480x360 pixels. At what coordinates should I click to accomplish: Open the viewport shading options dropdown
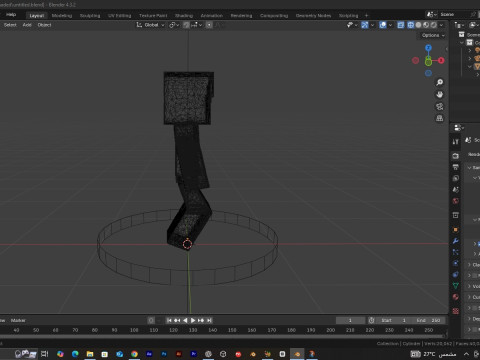[441, 25]
